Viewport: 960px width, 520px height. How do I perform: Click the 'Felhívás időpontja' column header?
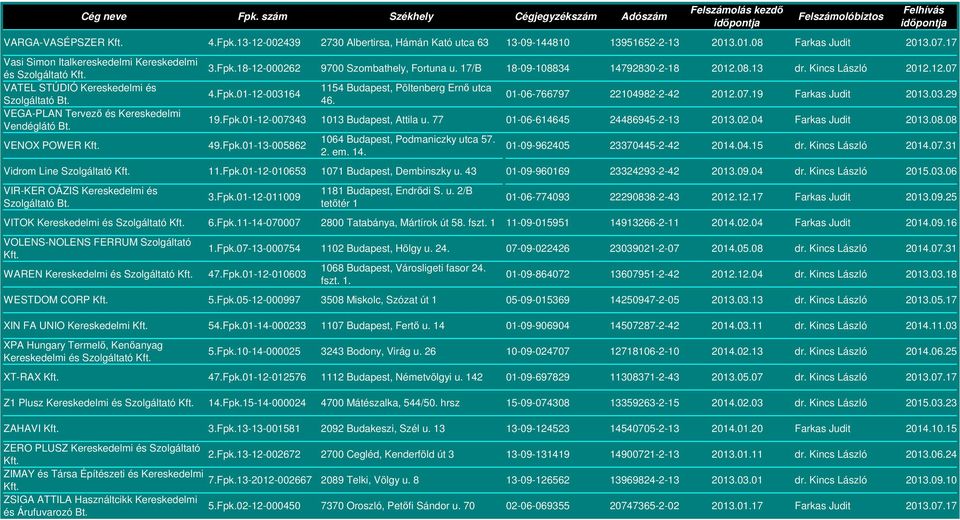tap(923, 17)
